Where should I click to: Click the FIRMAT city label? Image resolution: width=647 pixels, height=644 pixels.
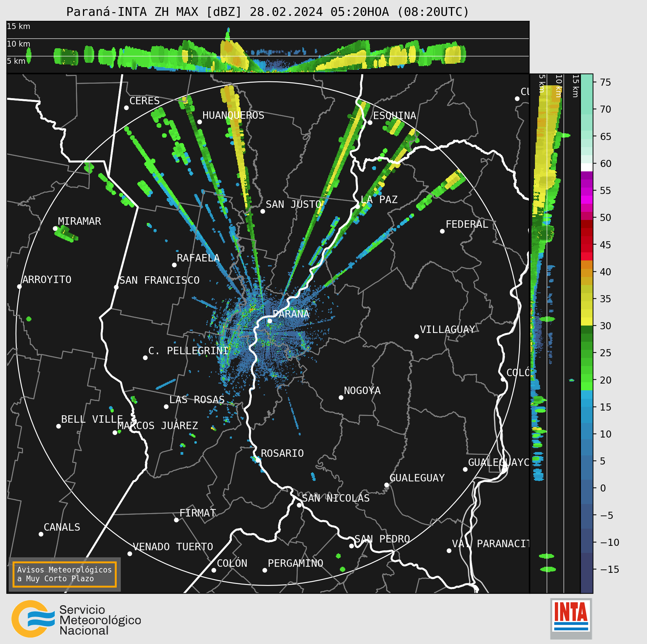(198, 513)
